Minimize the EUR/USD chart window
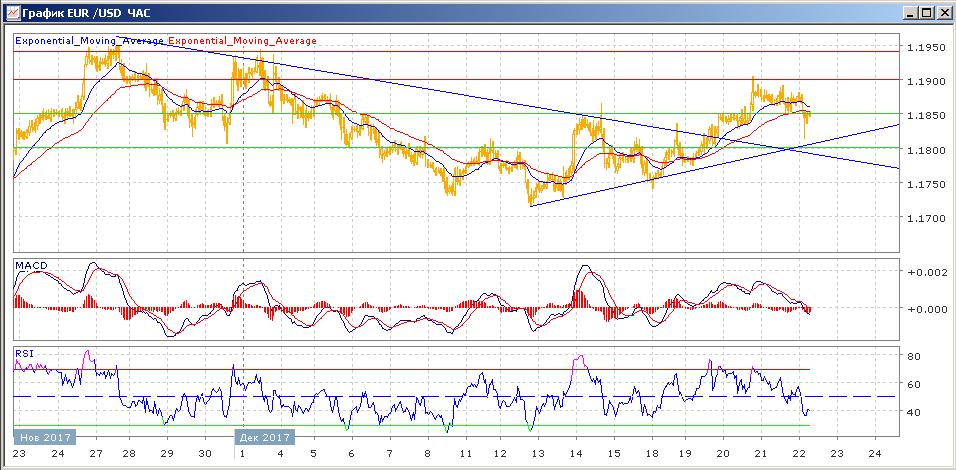956x470 pixels. tap(909, 13)
